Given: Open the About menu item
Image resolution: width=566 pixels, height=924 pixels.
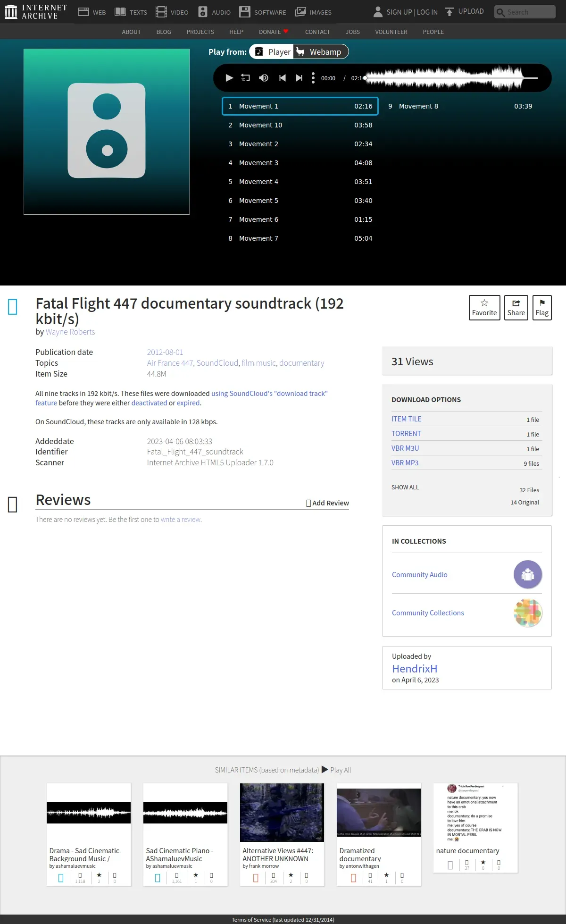Looking at the screenshot, I should [x=131, y=32].
